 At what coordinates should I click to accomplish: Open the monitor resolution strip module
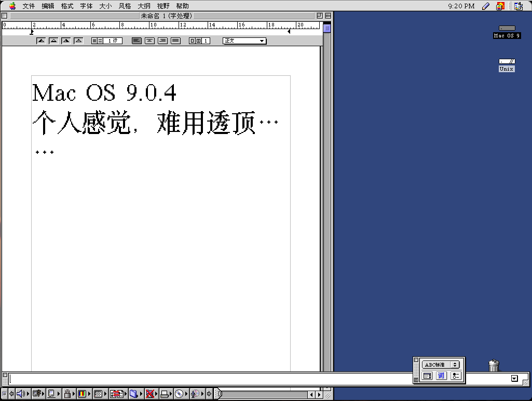100,394
